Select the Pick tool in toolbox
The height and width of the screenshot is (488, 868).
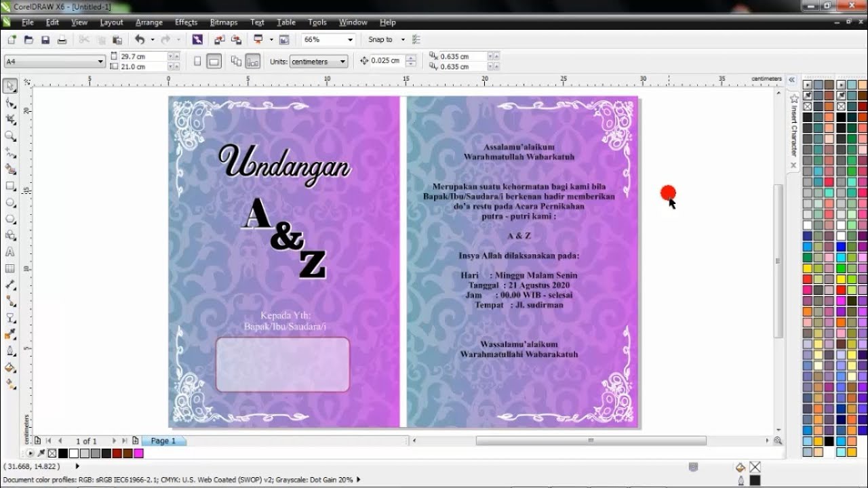(10, 86)
